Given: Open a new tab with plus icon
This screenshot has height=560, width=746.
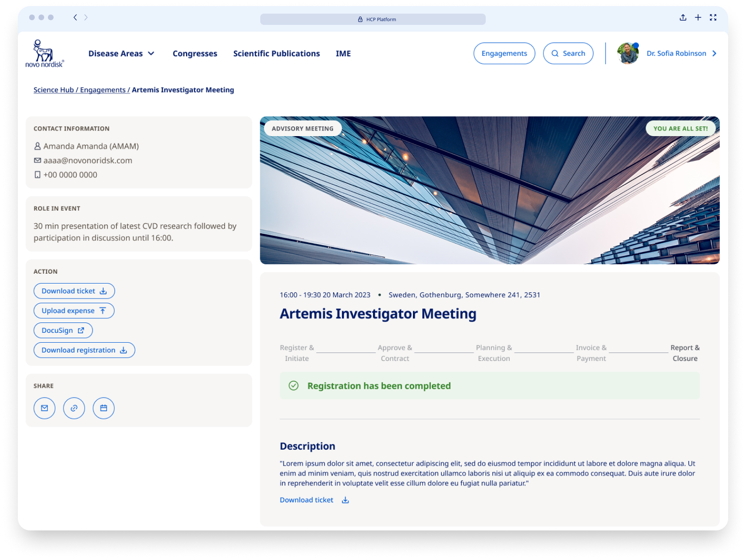Looking at the screenshot, I should pos(698,17).
